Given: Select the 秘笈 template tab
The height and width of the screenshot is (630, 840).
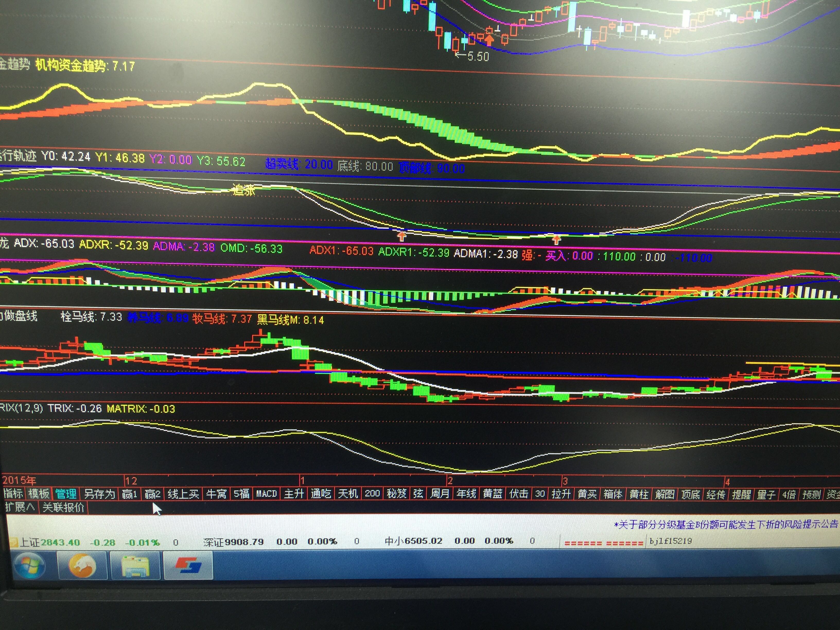Looking at the screenshot, I should pyautogui.click(x=397, y=493).
